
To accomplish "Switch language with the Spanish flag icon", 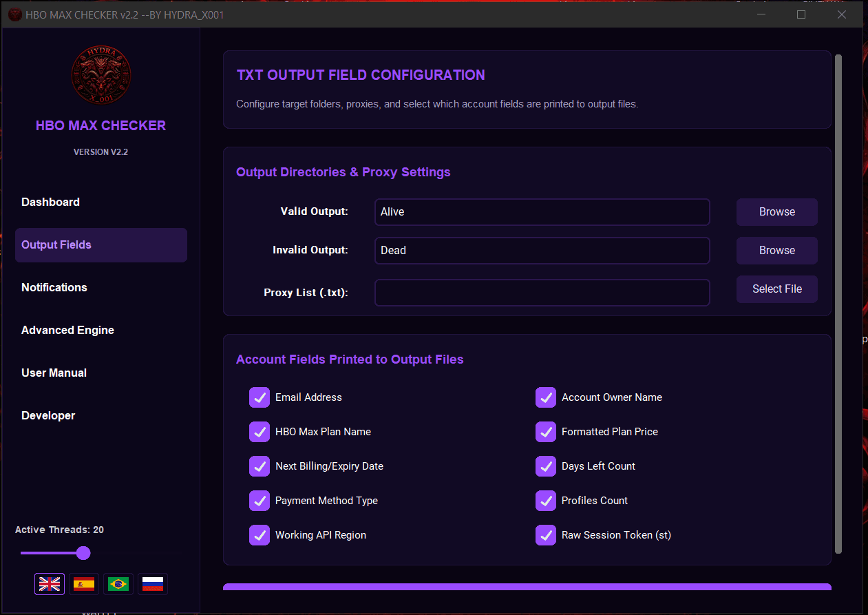I will point(84,584).
